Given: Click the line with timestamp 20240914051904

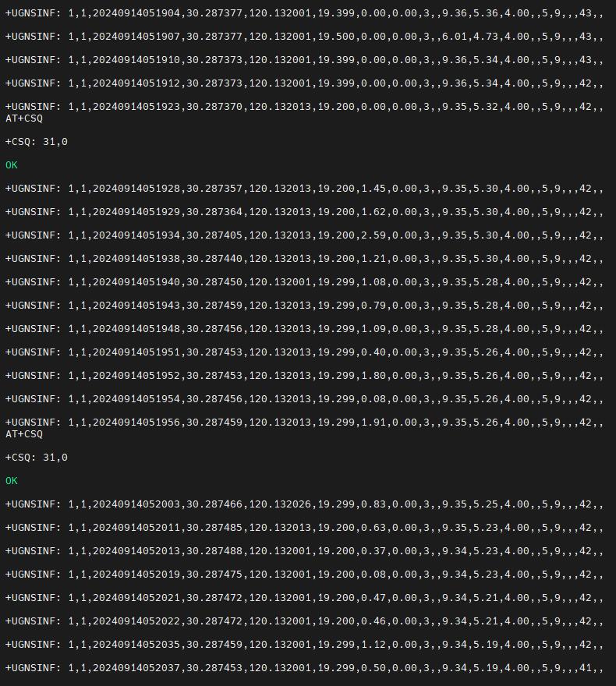Looking at the screenshot, I should (x=305, y=13).
